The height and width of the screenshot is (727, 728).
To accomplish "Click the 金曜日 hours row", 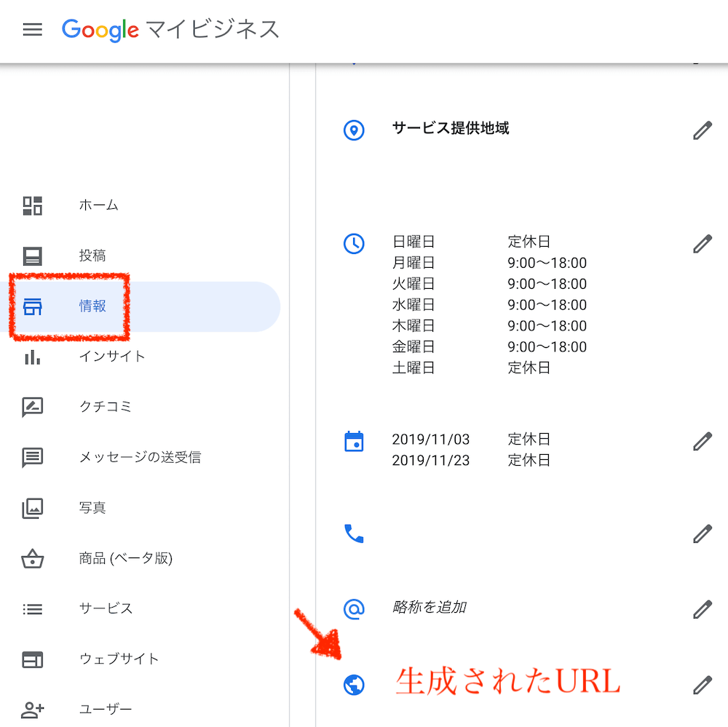I will (489, 347).
